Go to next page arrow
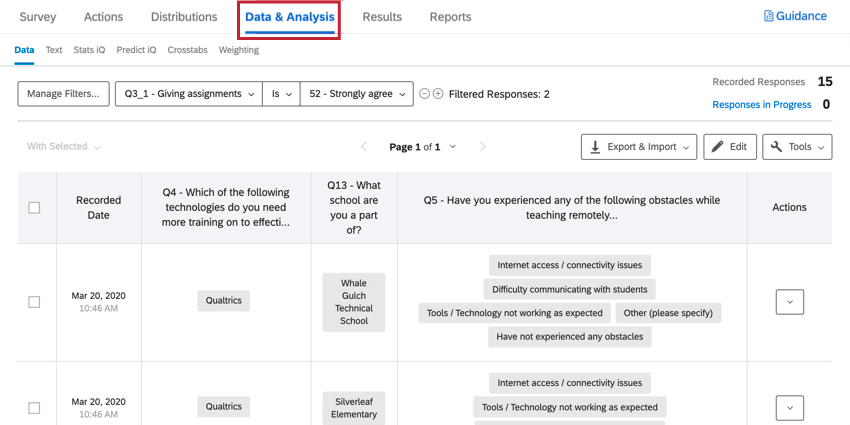 (482, 147)
